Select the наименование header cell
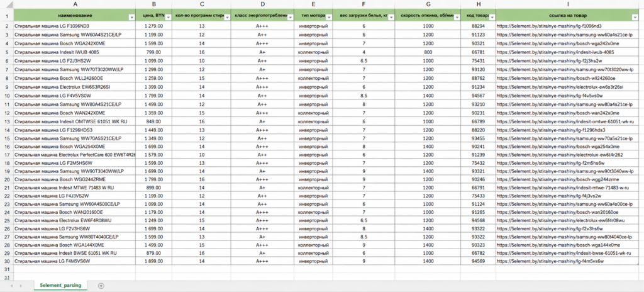 pyautogui.click(x=75, y=15)
